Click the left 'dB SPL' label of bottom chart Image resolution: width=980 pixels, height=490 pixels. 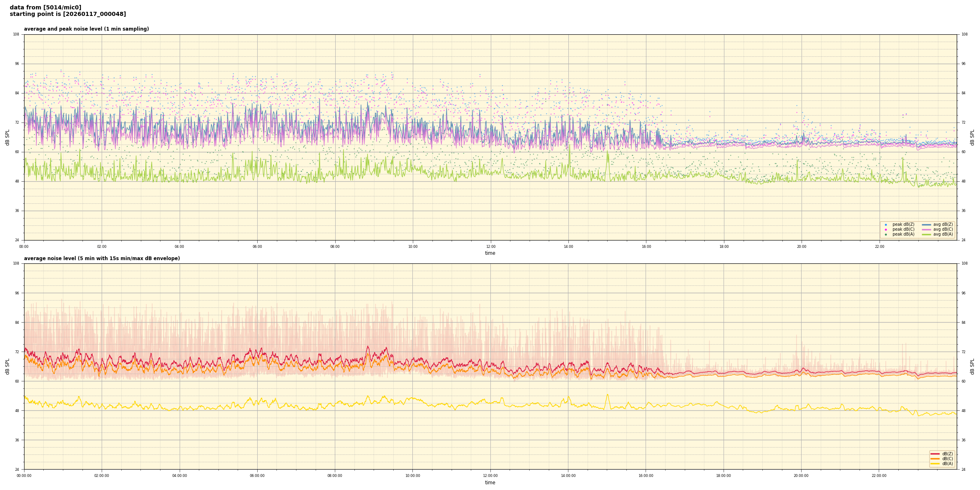[x=7, y=366]
